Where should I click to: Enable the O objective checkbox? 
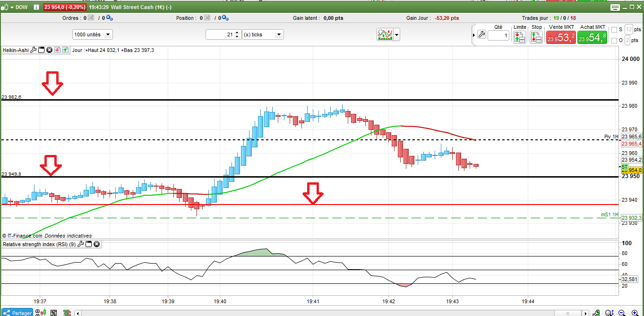click(614, 41)
